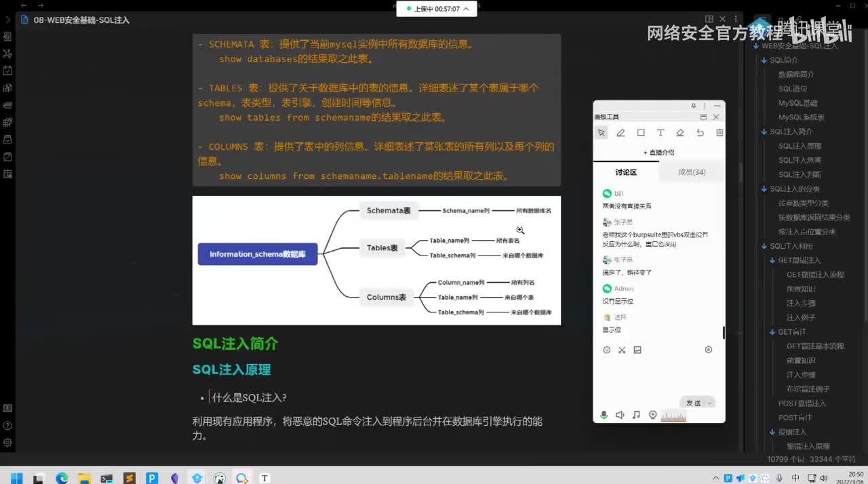
Task: Open chat settings hexagon icon
Action: coord(709,350)
